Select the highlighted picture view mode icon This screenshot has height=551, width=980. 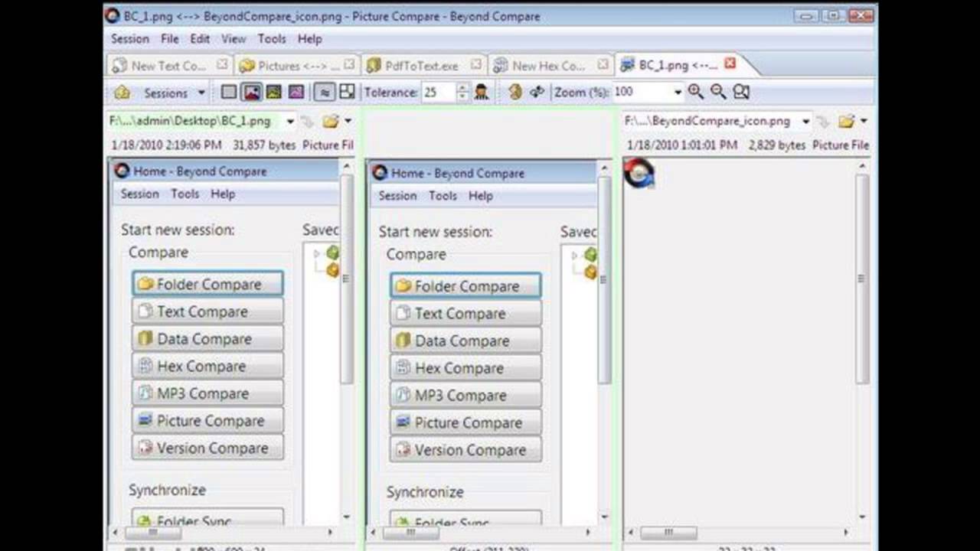point(251,92)
